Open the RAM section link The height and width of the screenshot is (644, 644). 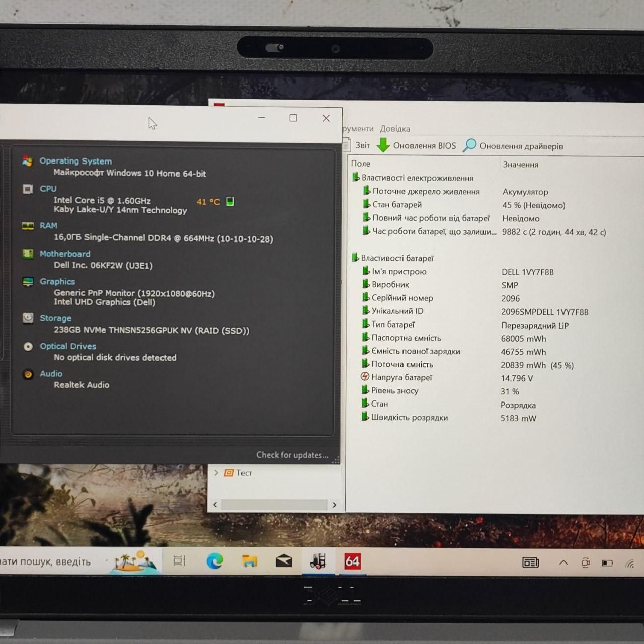click(x=49, y=226)
